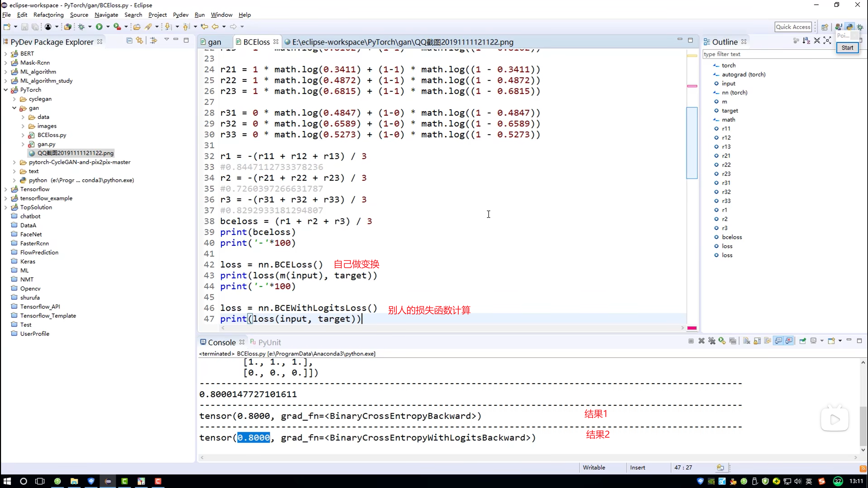The height and width of the screenshot is (488, 868).
Task: Click the Start button
Action: (847, 48)
